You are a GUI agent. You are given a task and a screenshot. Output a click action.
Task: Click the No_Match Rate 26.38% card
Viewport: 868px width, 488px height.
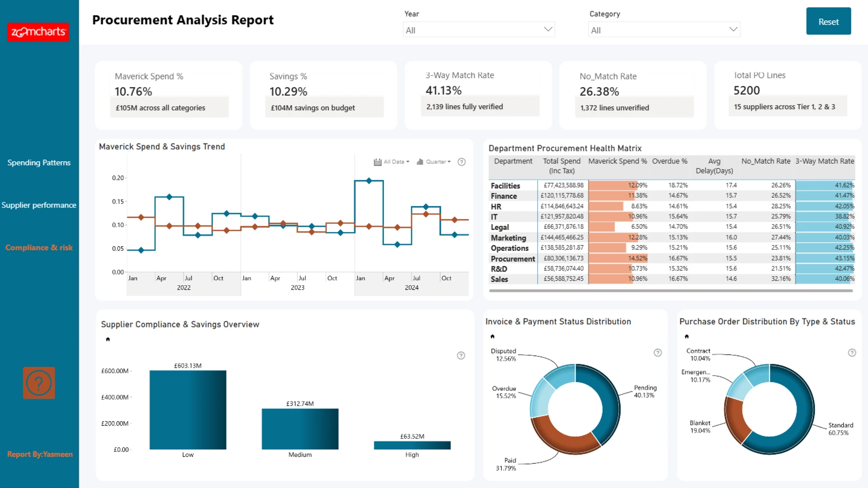pyautogui.click(x=633, y=95)
